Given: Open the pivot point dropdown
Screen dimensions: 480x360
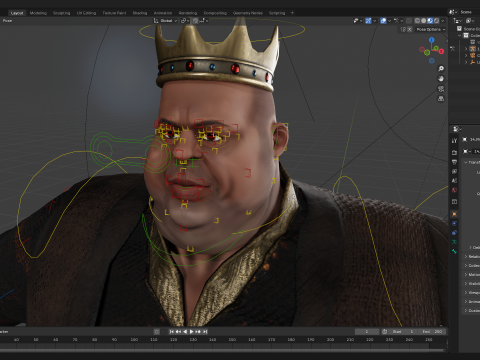Looking at the screenshot, I should pyautogui.click(x=184, y=21).
